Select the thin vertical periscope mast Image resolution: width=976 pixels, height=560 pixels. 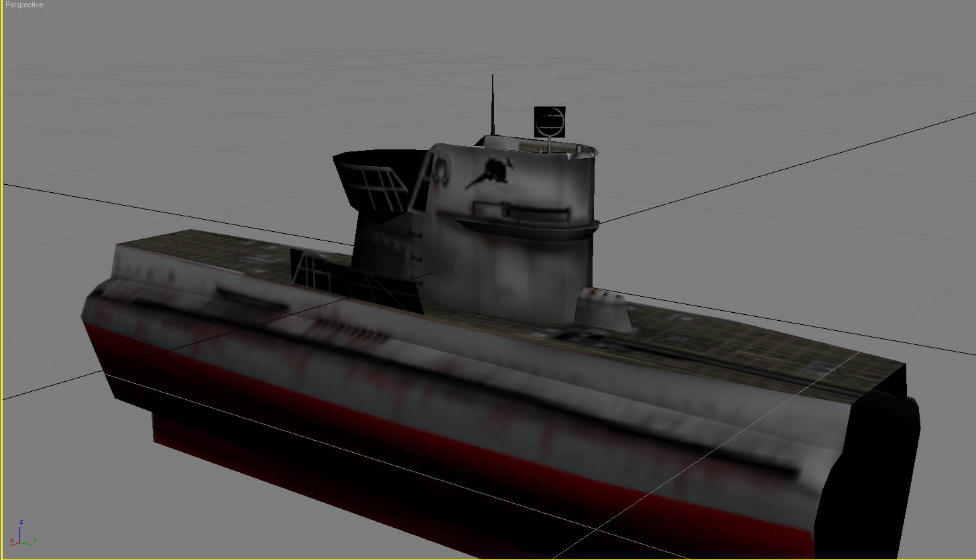click(x=493, y=105)
